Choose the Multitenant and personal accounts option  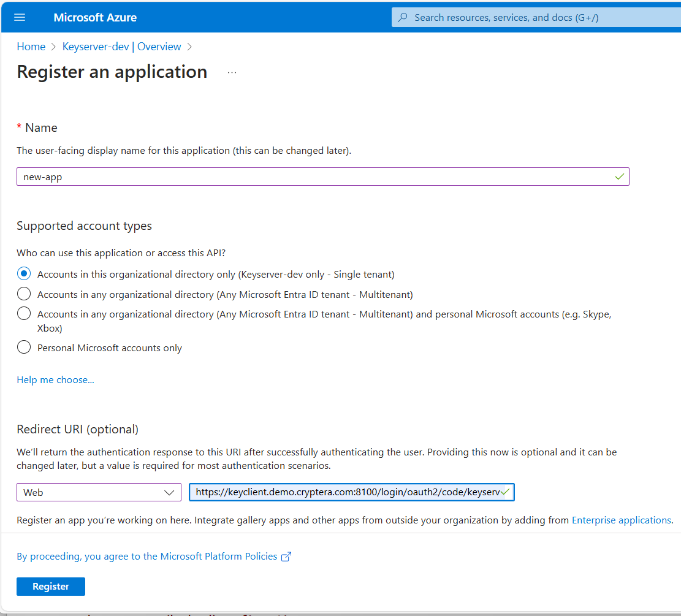pyautogui.click(x=23, y=313)
